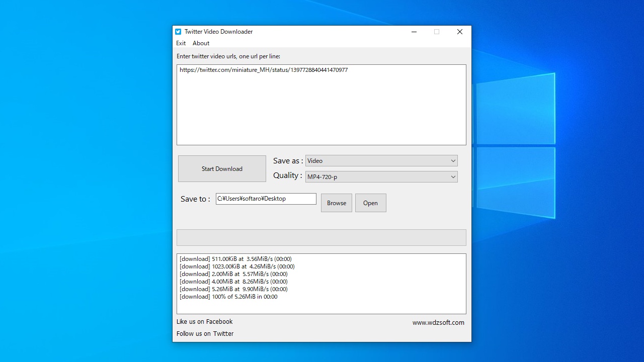The image size is (644, 362).
Task: Click the Save to path field
Action: point(266,199)
